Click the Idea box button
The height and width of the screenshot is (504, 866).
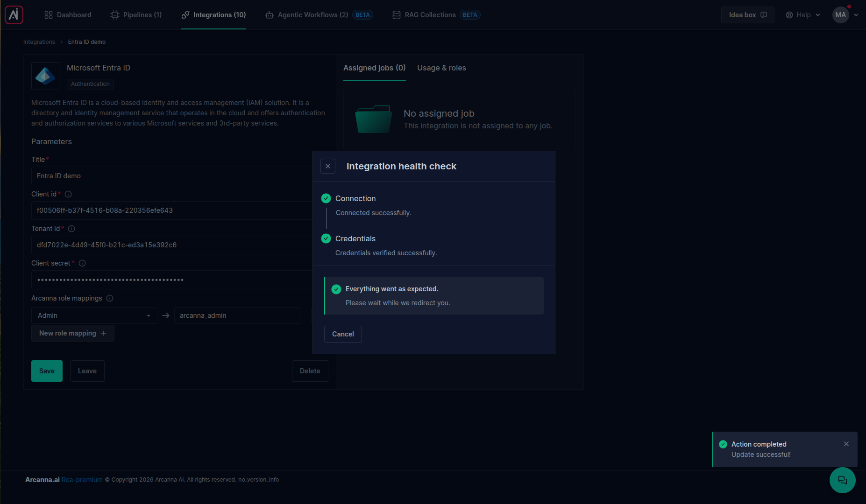click(x=748, y=15)
